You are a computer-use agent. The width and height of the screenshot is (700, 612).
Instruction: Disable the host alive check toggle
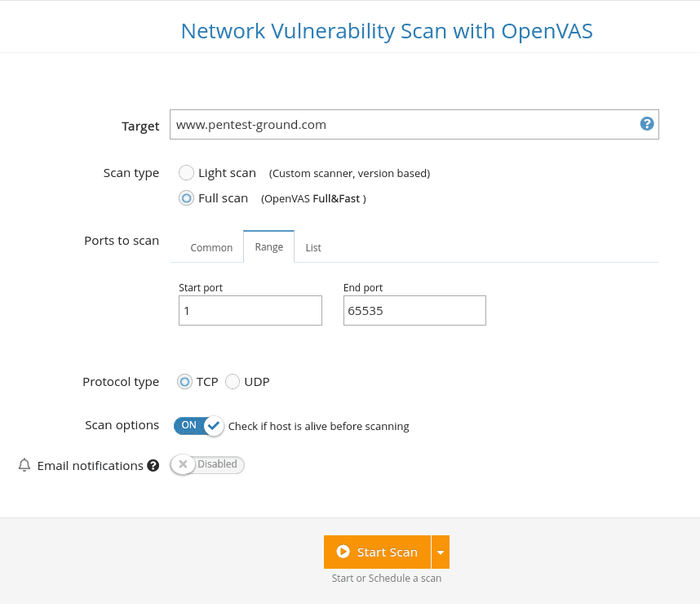click(x=196, y=425)
